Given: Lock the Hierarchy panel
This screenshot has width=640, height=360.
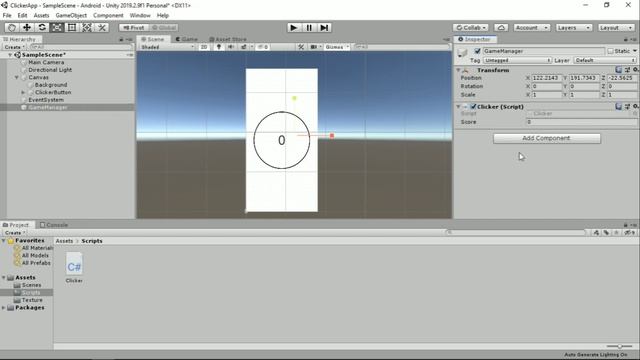Looking at the screenshot, I should (121, 39).
